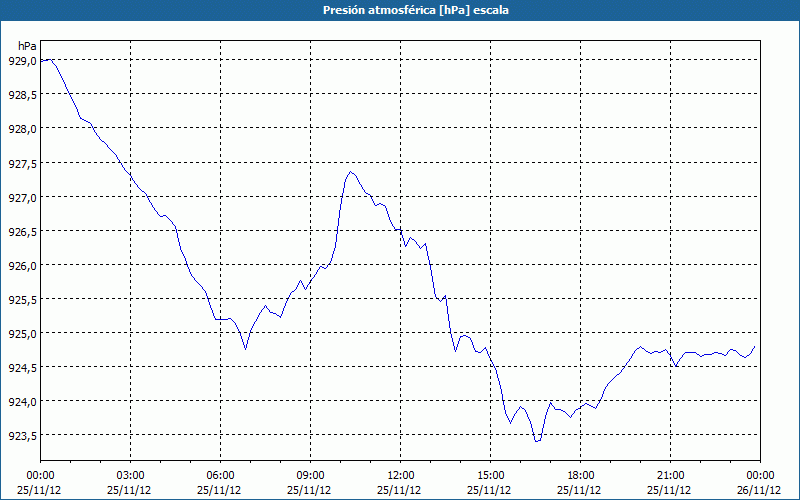Image resolution: width=800 pixels, height=500 pixels.
Task: Click the 15:00 time label on the x-axis
Action: point(490,476)
